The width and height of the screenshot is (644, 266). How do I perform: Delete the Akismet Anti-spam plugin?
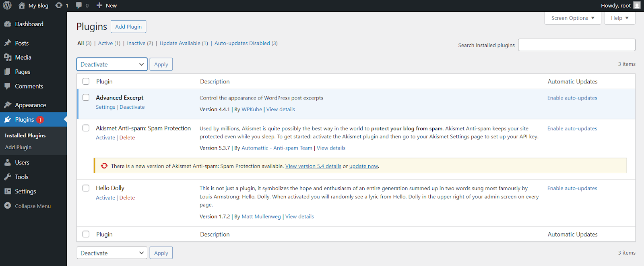(127, 137)
